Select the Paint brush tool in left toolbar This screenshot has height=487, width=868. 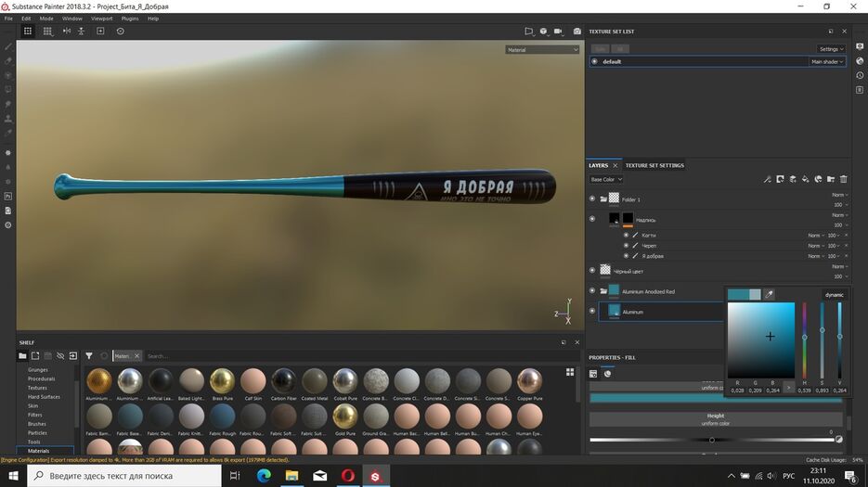tap(8, 46)
